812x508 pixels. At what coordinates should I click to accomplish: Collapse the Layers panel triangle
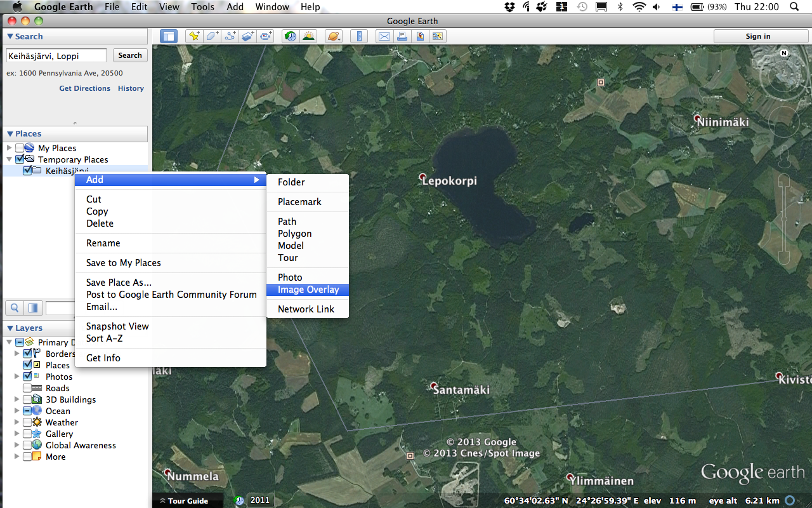click(10, 328)
